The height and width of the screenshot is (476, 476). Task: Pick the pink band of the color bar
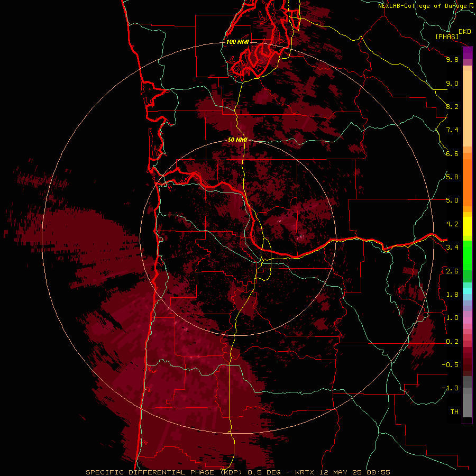click(467, 321)
